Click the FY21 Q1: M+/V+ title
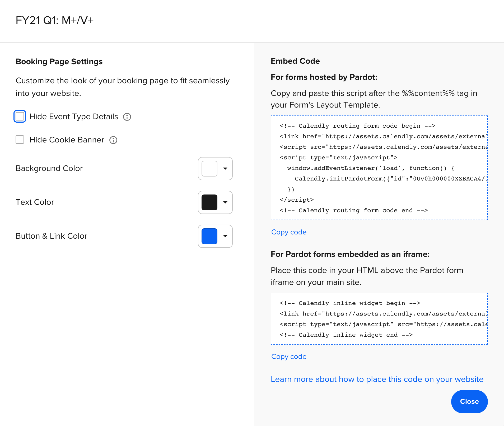This screenshot has width=504, height=426. [x=55, y=20]
